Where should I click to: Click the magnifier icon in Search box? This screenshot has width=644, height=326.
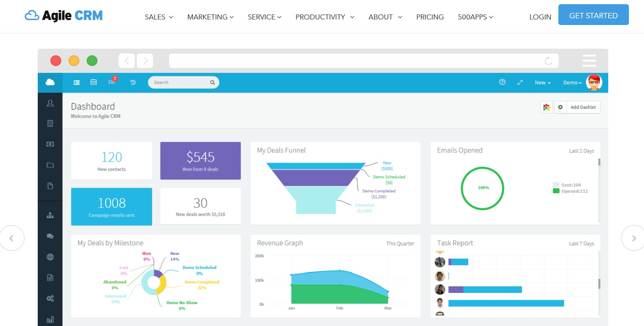[212, 83]
